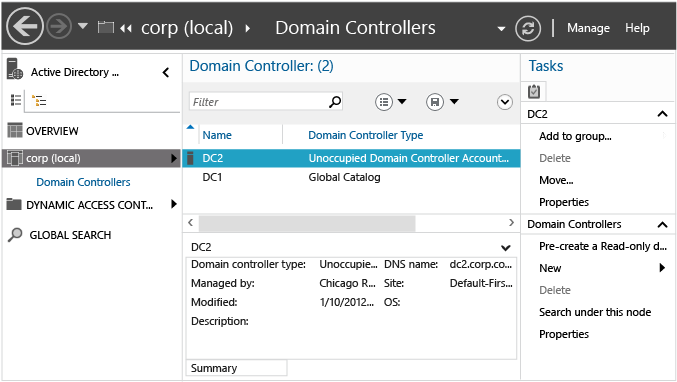Click the folder icon in breadcrumb bar
This screenshot has height=382, width=677.
tap(105, 27)
